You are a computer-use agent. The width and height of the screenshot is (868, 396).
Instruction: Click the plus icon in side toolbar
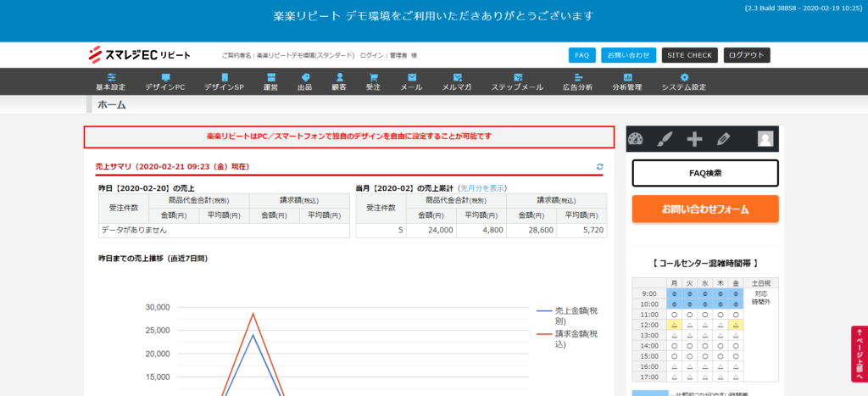coord(694,139)
